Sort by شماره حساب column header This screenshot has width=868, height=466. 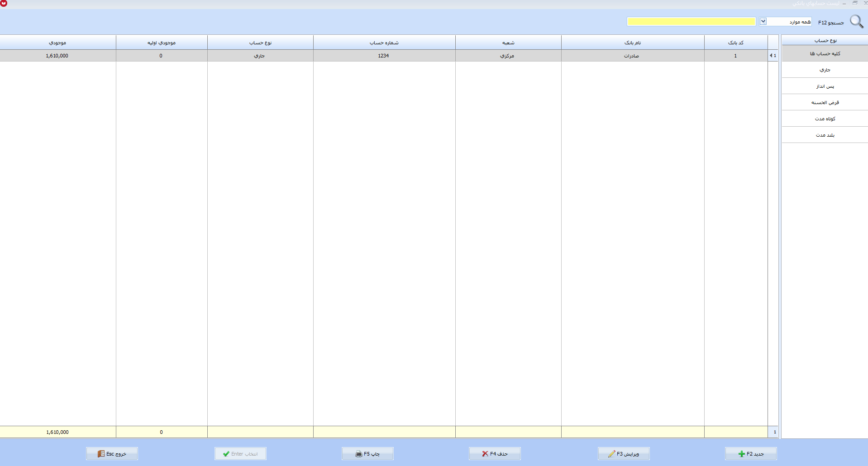tap(384, 43)
